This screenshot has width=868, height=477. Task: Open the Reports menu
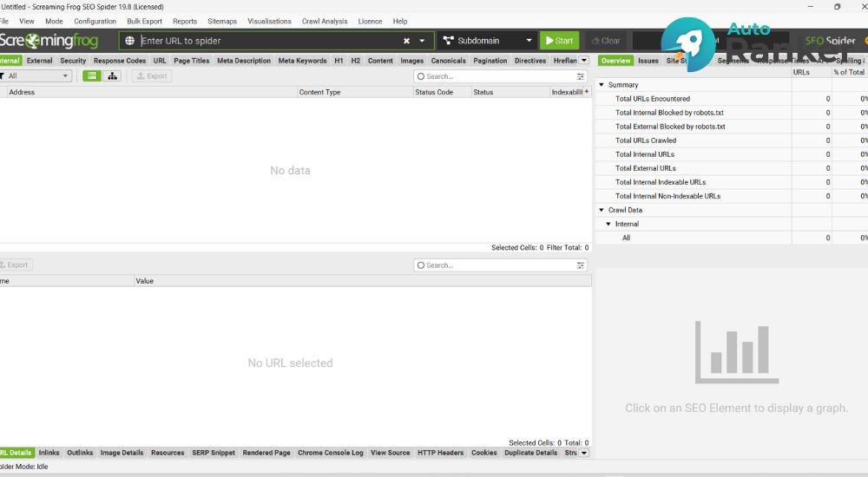click(185, 21)
